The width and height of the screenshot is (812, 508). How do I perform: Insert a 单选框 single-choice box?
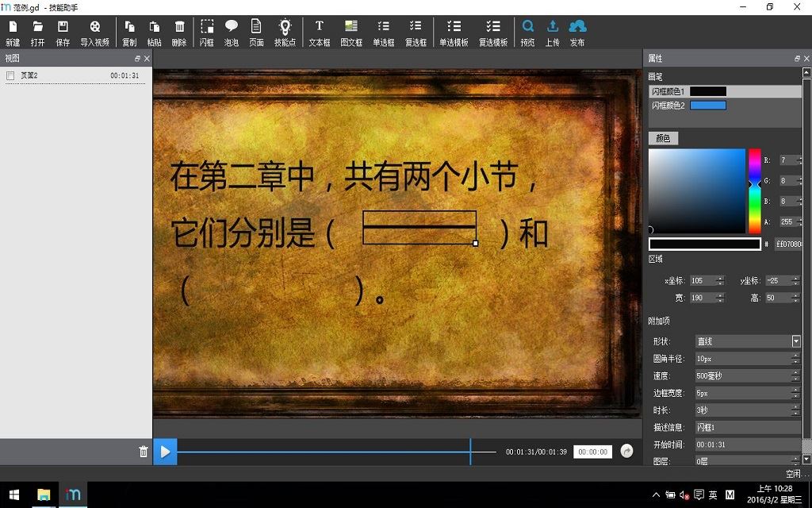[x=384, y=33]
